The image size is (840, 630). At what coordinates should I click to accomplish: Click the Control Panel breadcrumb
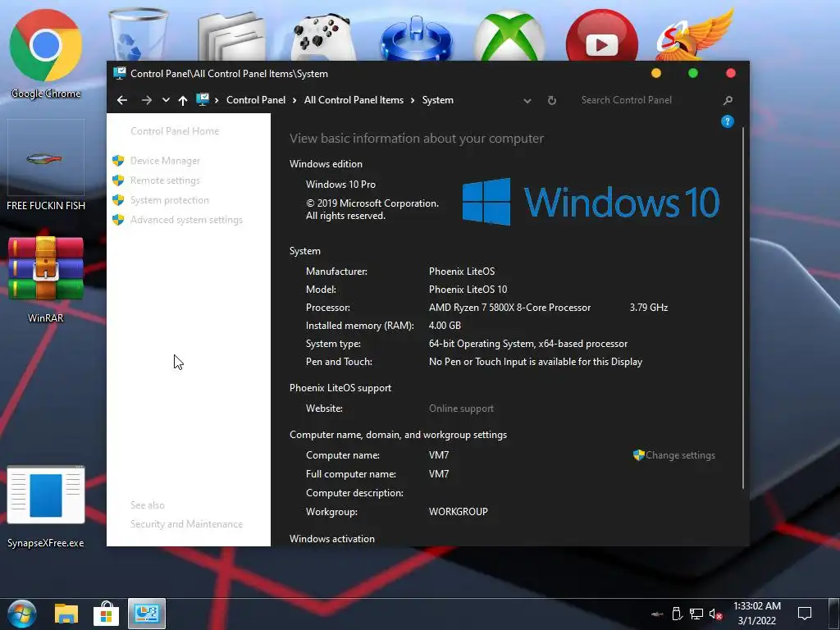tap(256, 100)
